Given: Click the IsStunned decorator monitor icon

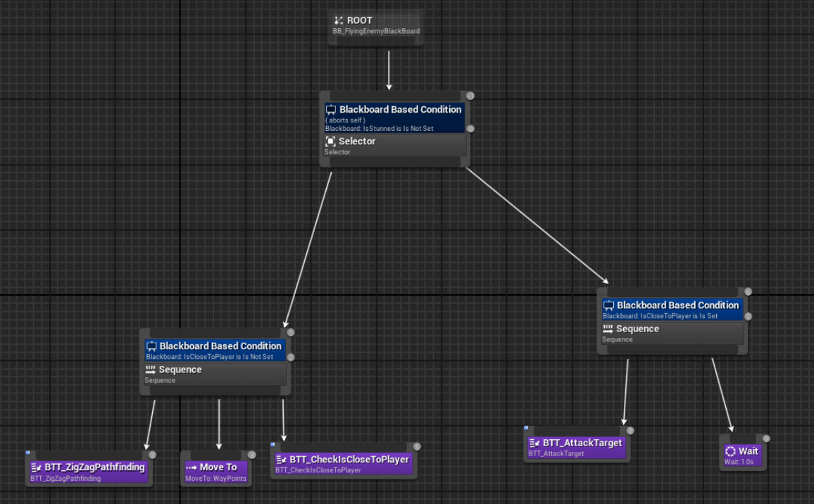Looking at the screenshot, I should [331, 110].
